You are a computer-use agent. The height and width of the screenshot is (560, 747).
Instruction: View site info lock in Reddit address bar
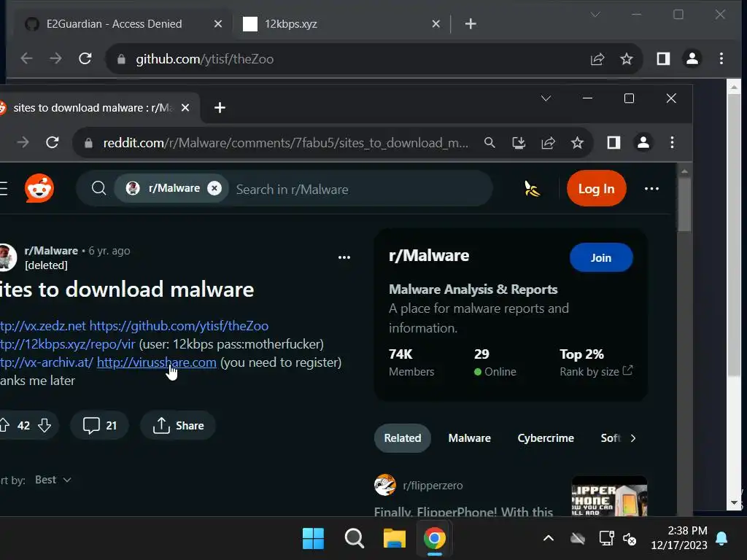point(88,143)
